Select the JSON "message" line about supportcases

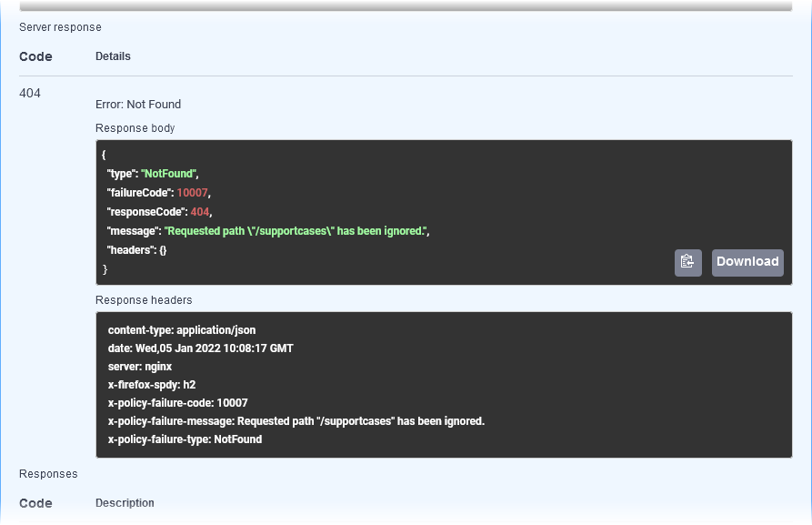click(x=267, y=231)
